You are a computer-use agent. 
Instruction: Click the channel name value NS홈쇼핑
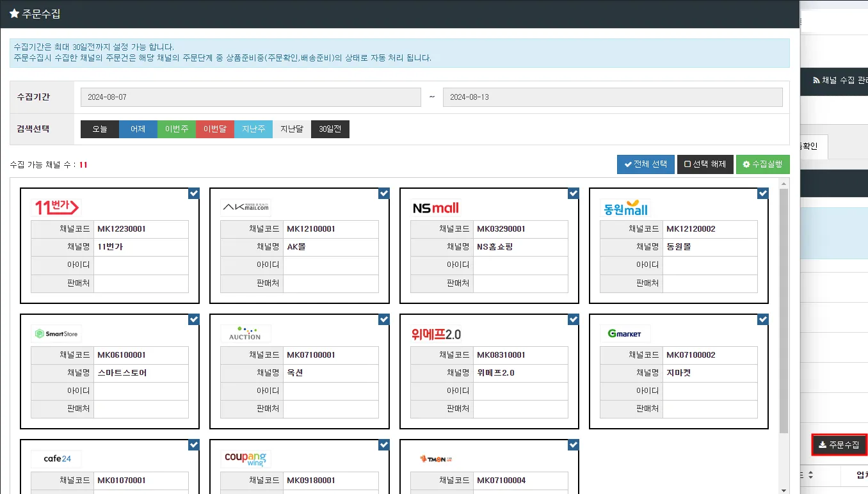(x=495, y=247)
